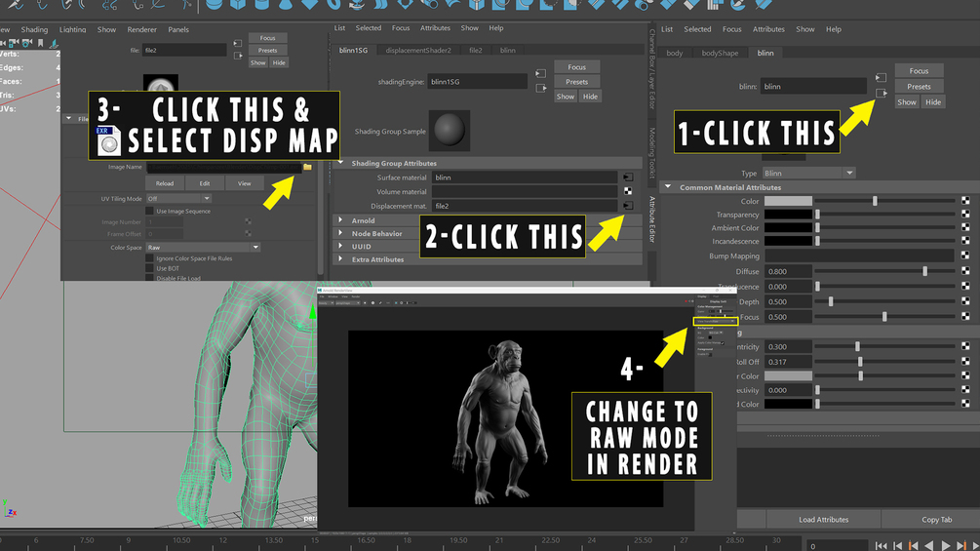The width and height of the screenshot is (980, 551).
Task: Click the input connection arrow icon beside shadingEngine
Action: pos(540,74)
